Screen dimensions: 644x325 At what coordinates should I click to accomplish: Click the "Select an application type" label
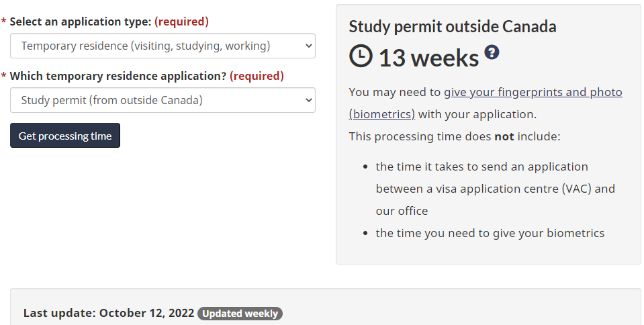coord(81,21)
